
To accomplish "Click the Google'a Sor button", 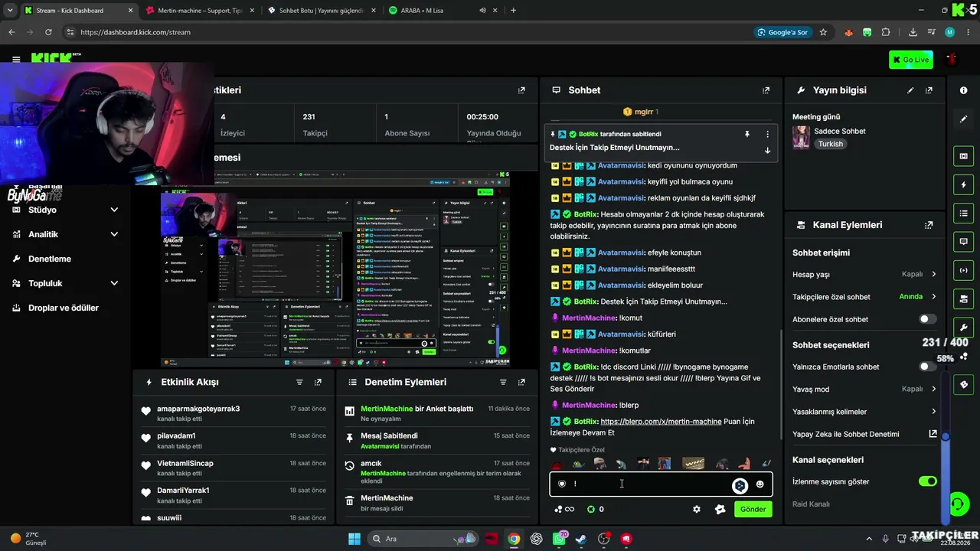I will coord(782,32).
